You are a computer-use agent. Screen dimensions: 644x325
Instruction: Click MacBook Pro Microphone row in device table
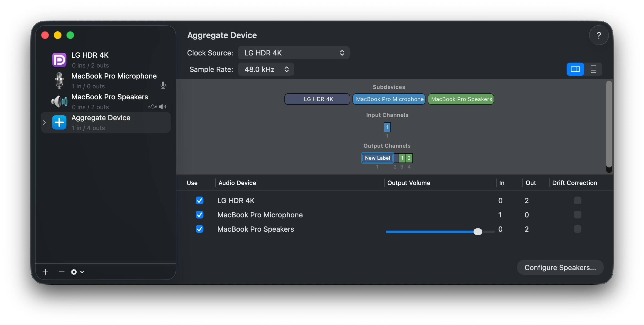394,215
